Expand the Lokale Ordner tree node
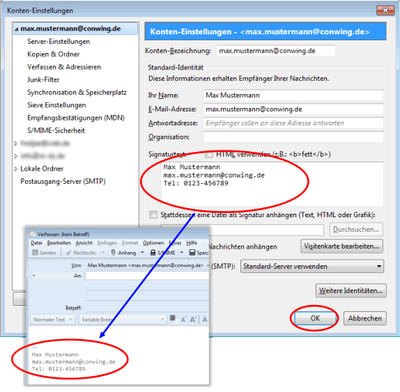The width and height of the screenshot is (400, 392). coord(16,169)
